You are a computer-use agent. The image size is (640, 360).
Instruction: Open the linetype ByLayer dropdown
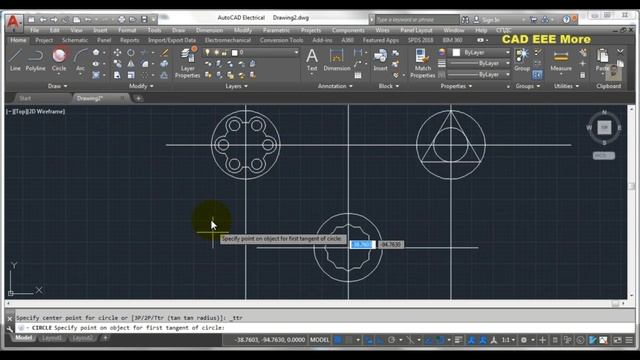479,75
